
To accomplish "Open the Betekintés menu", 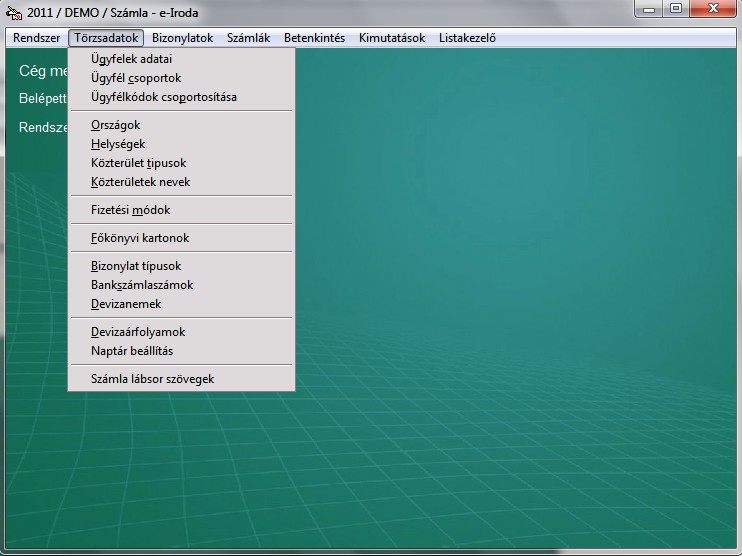I will tap(314, 38).
